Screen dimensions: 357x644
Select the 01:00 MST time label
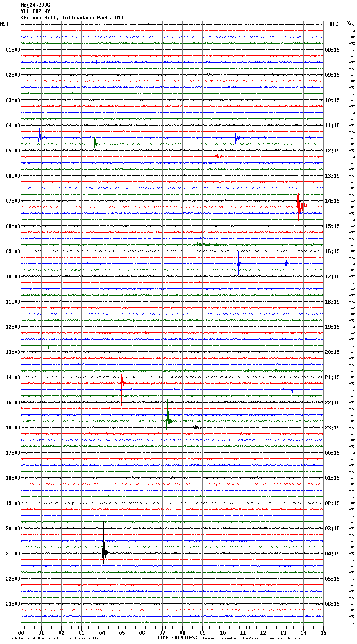13,50
